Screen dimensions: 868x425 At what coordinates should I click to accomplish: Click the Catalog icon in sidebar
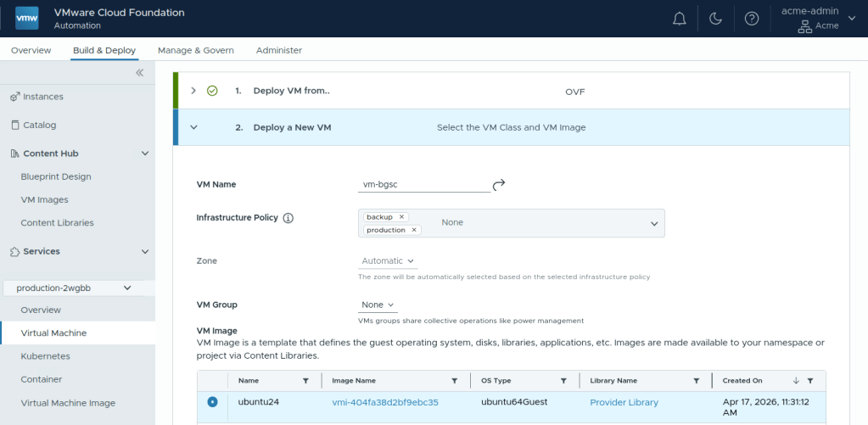point(15,125)
